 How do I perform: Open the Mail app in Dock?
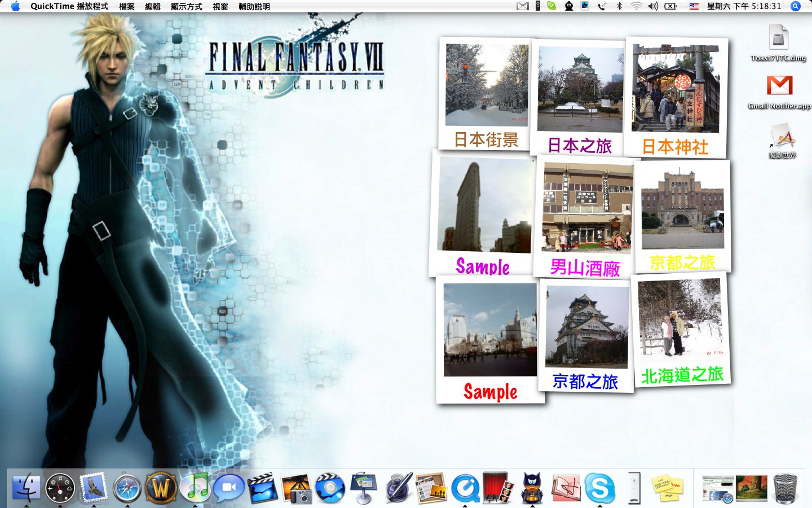(94, 488)
